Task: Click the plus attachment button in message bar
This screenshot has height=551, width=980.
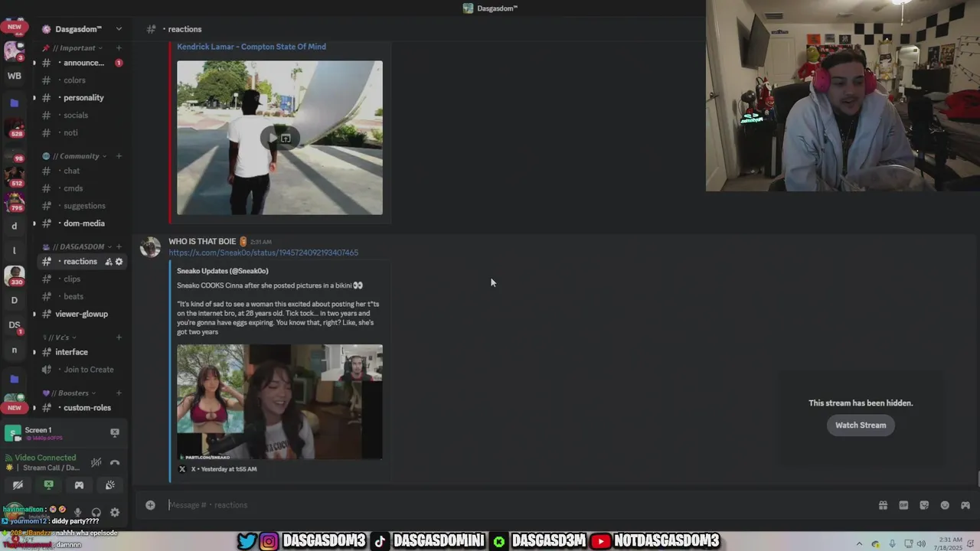Action: (x=150, y=505)
